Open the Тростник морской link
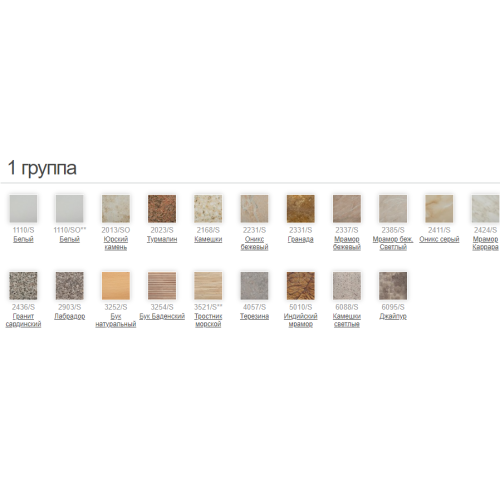This screenshot has width=500, height=500. coord(208,320)
